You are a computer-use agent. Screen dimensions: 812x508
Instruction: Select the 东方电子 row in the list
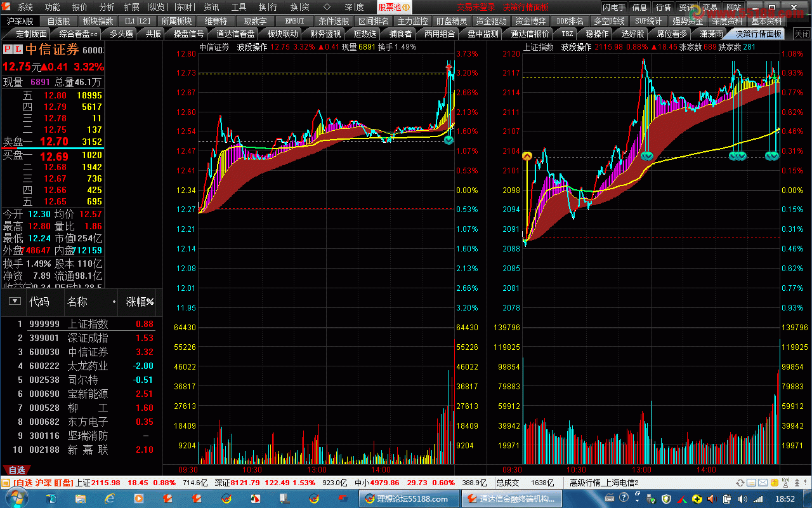click(x=81, y=422)
